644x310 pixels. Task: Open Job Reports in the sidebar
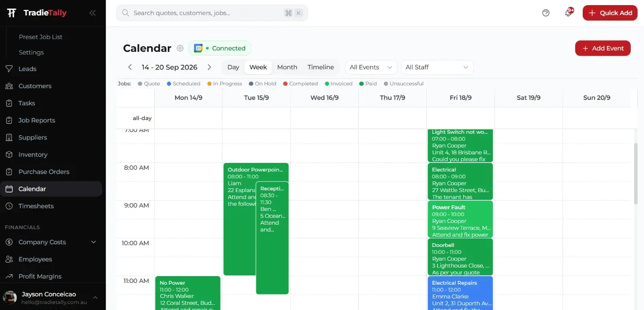pyautogui.click(x=51, y=120)
